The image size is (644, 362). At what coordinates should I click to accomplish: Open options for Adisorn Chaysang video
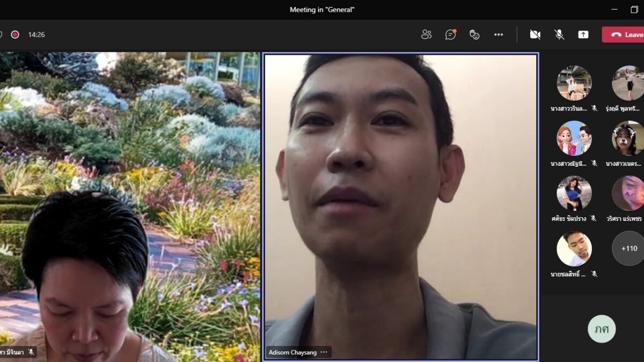(x=324, y=352)
